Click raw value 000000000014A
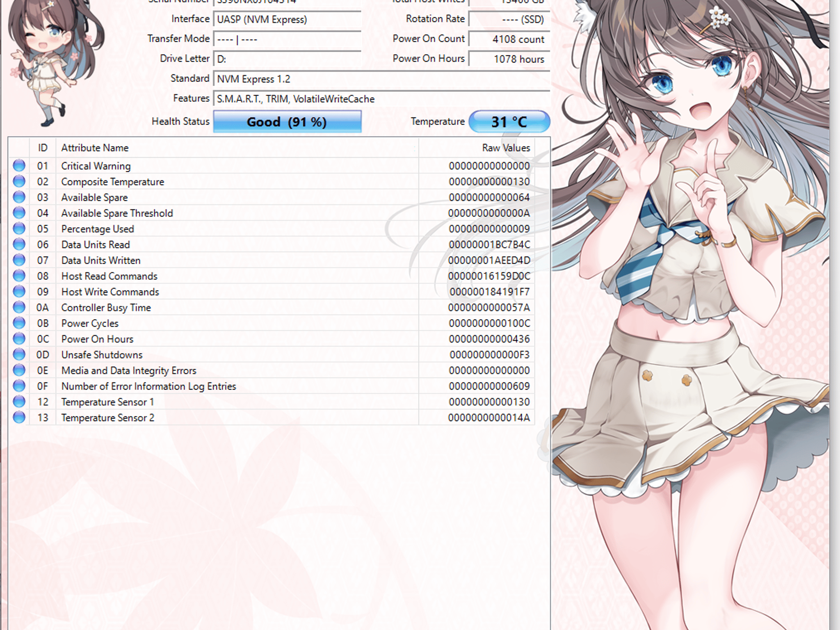This screenshot has height=630, width=840. click(x=489, y=418)
